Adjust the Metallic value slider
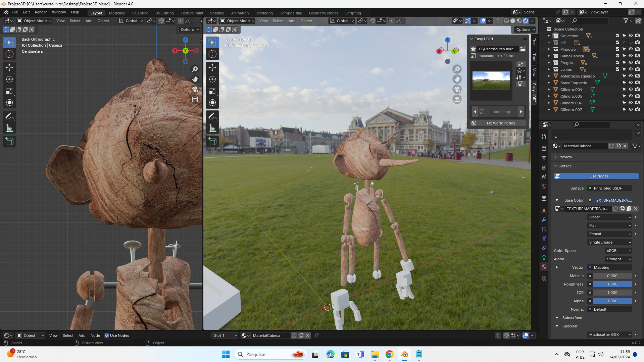This screenshot has width=644, height=362. 612,276
